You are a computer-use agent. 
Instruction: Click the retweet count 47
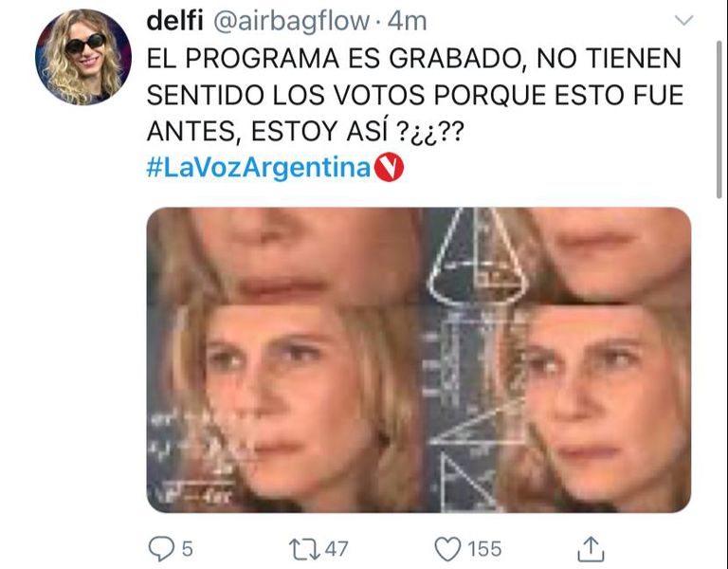tap(337, 549)
